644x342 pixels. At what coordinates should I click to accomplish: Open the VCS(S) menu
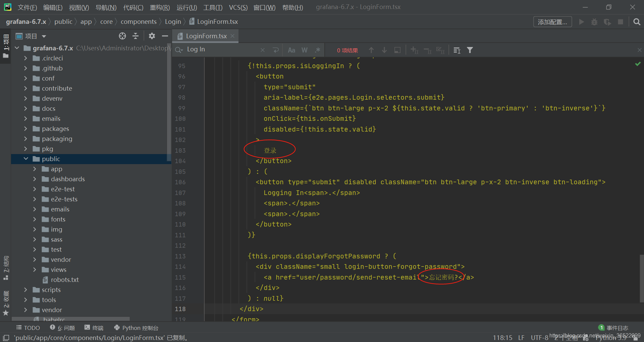tap(238, 7)
